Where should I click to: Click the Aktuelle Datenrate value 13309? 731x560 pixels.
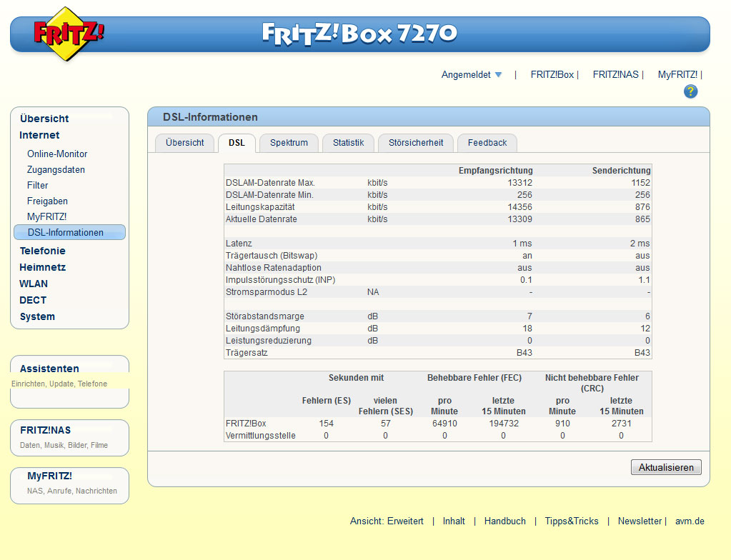519,219
